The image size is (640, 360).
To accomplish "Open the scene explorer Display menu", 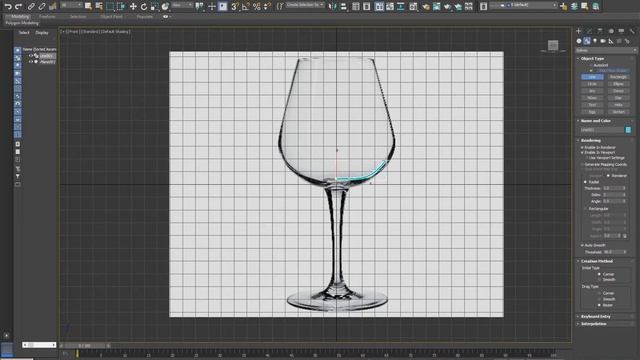I will coord(42,32).
